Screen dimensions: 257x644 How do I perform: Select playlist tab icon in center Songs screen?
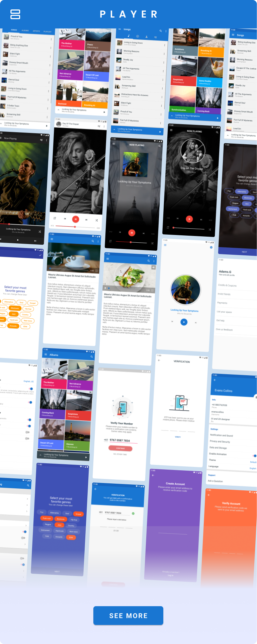pyautogui.click(x=156, y=37)
